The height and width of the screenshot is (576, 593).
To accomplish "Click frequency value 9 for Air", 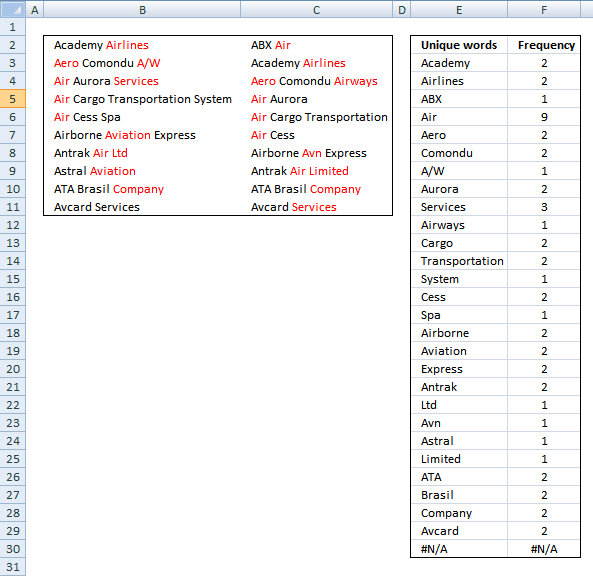I will (x=543, y=117).
